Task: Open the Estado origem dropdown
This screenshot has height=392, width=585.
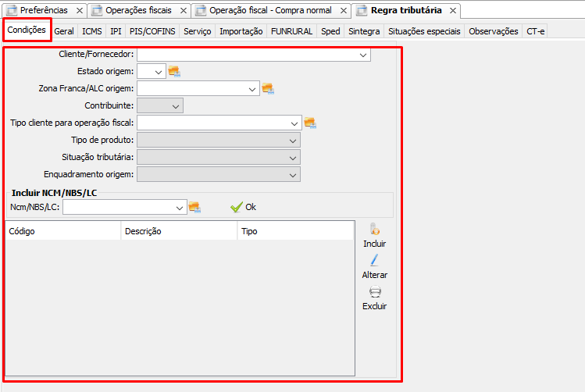Action: [159, 72]
